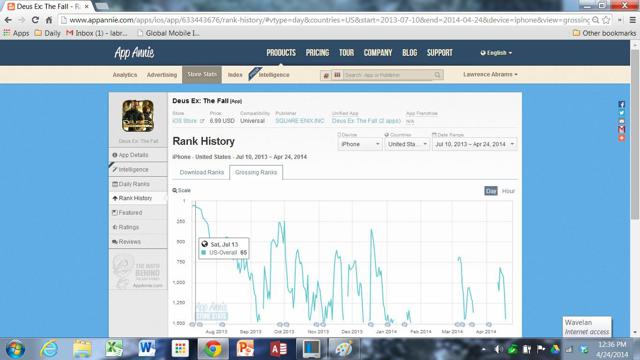Image resolution: width=640 pixels, height=360 pixels.
Task: Switch chart granularity to Day
Action: click(x=491, y=191)
